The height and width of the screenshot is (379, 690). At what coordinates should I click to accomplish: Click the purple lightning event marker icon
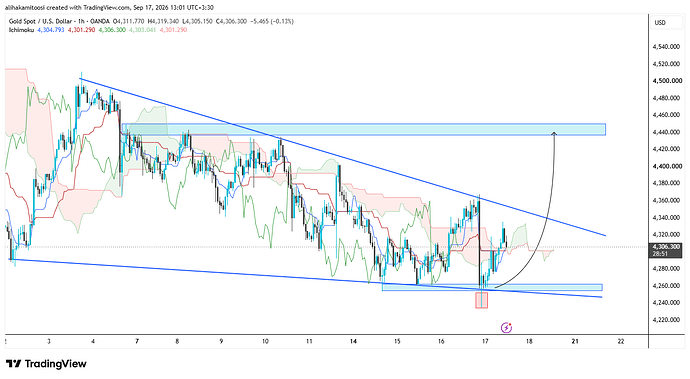coord(506,327)
